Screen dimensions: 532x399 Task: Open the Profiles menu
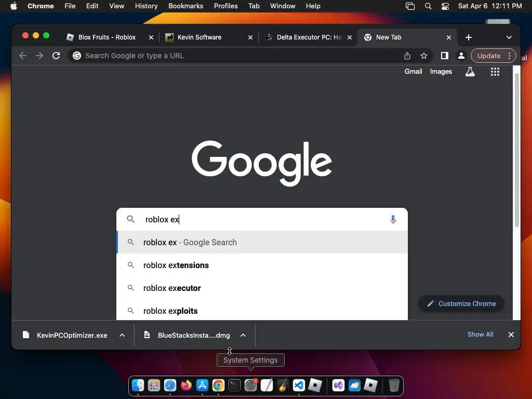(225, 6)
